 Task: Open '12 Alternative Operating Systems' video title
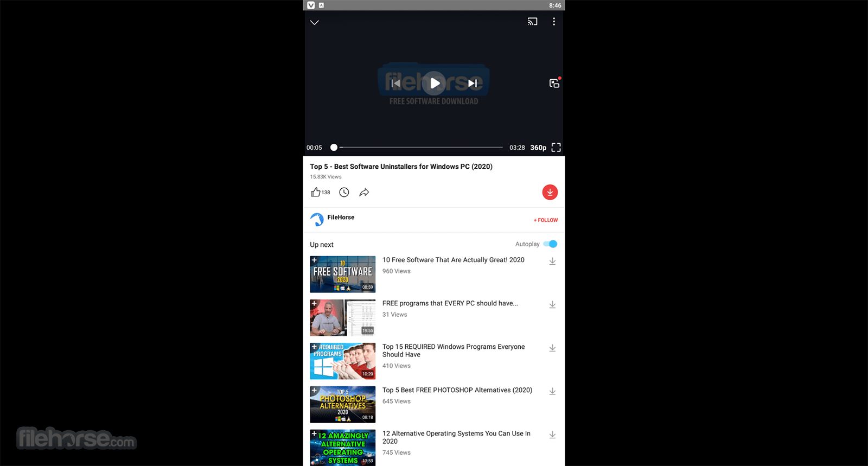click(x=456, y=437)
